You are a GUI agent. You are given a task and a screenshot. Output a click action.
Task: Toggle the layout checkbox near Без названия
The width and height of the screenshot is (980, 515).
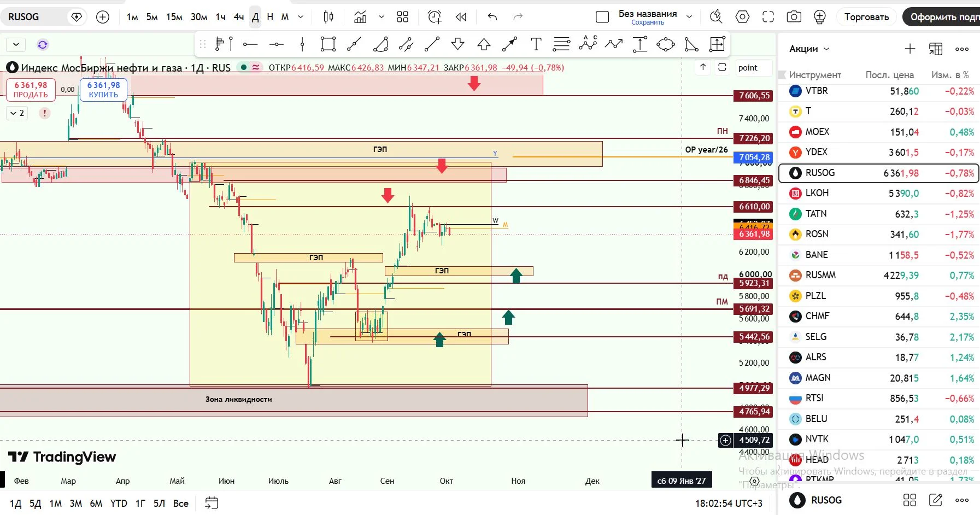[602, 17]
